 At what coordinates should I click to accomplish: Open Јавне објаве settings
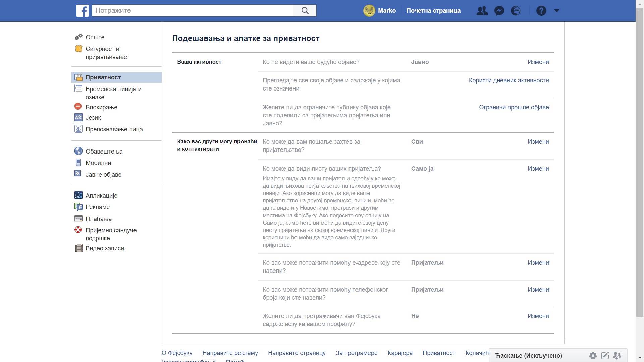(103, 174)
